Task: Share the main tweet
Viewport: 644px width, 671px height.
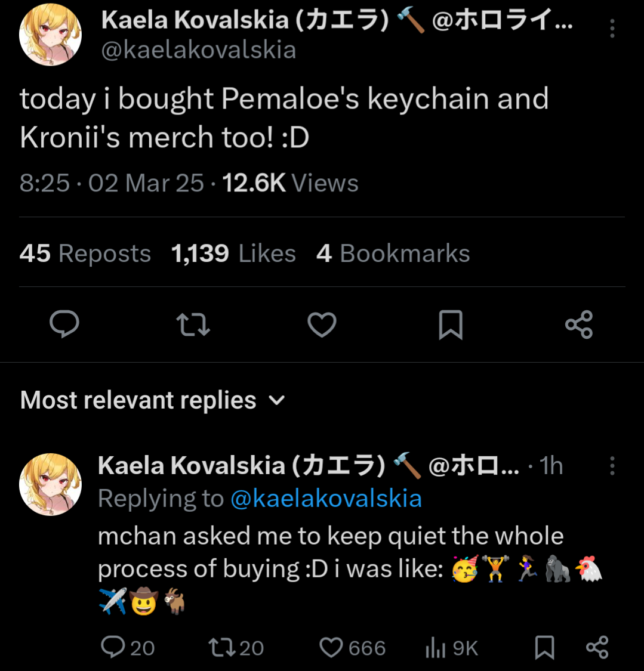Action: click(578, 324)
